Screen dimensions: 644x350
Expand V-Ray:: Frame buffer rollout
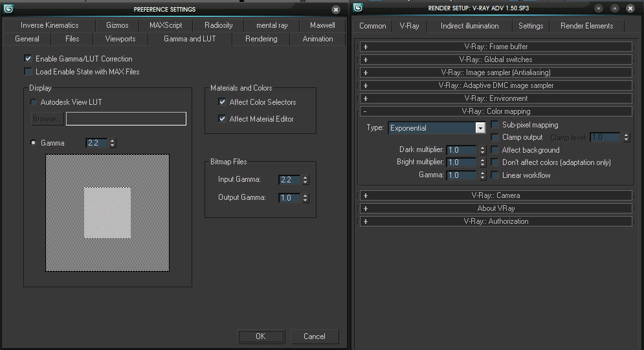coord(496,47)
